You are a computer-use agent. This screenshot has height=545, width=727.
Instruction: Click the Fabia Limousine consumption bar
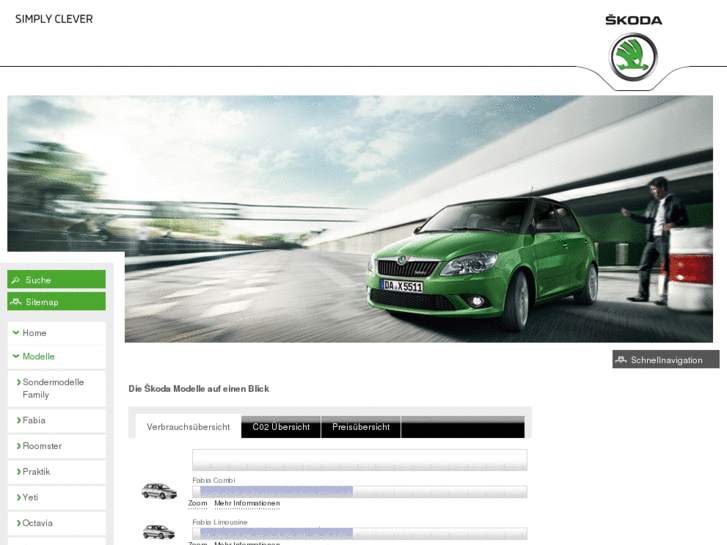coord(360,533)
